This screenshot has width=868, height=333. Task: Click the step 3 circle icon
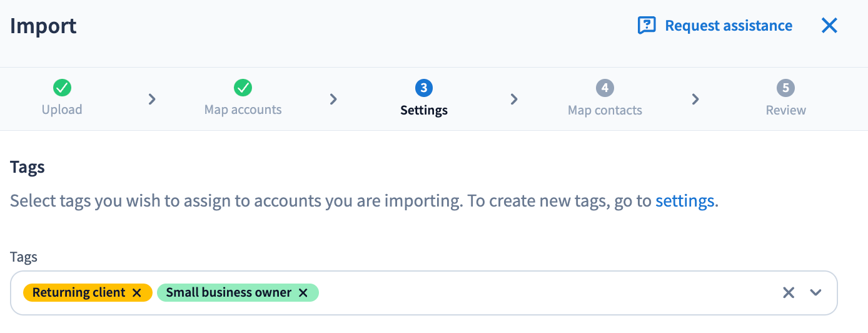coord(423,88)
